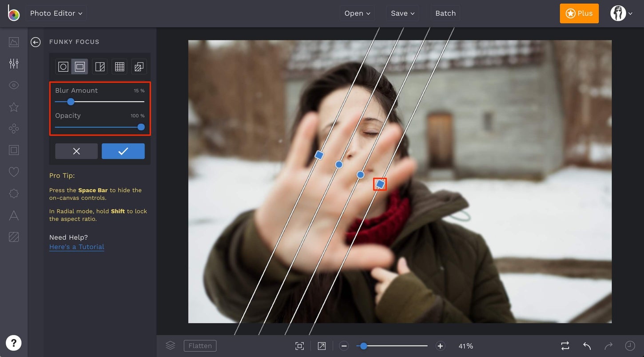The width and height of the screenshot is (644, 357).
Task: Fit the image to the screen
Action: [x=299, y=345]
